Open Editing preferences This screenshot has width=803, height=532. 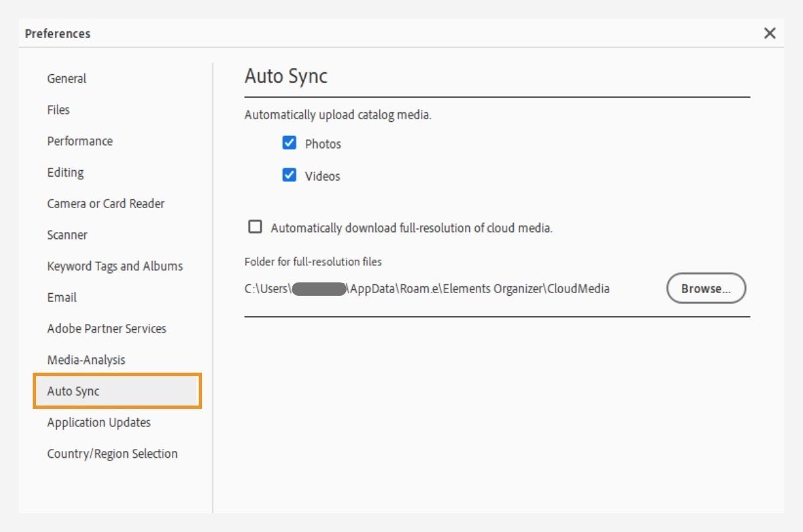click(66, 173)
